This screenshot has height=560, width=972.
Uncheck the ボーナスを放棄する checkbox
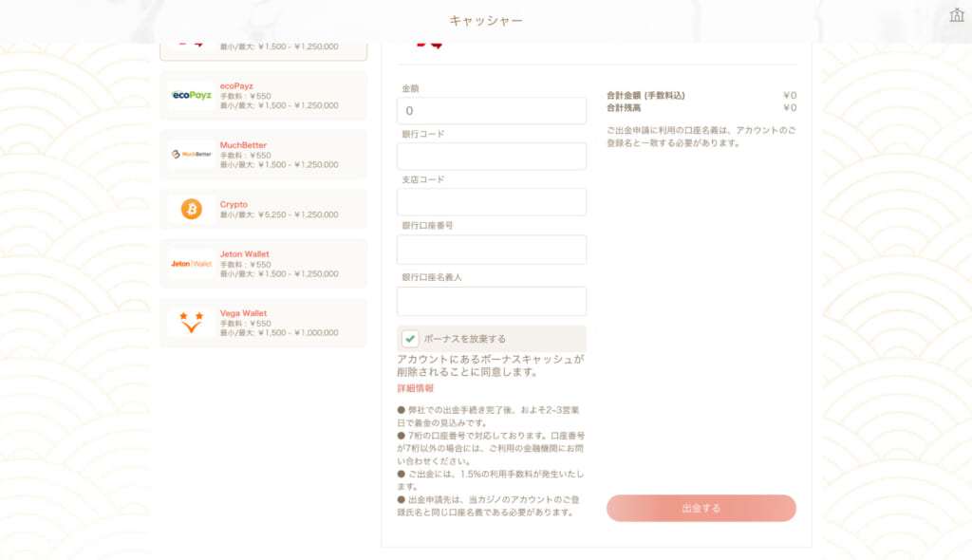click(410, 339)
